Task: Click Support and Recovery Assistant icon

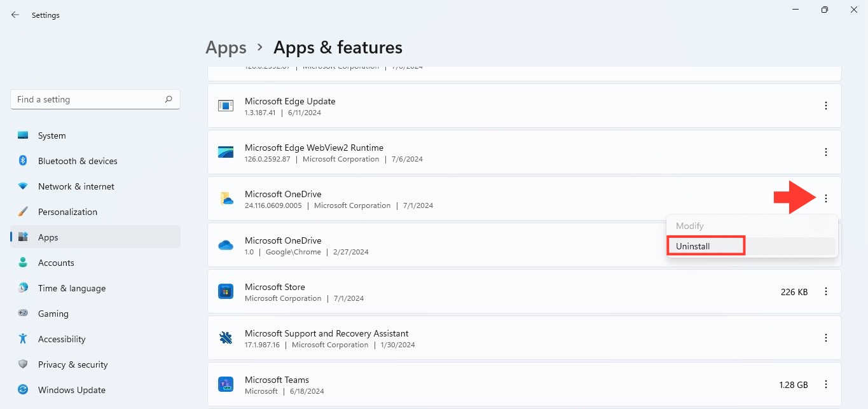Action: 226,338
